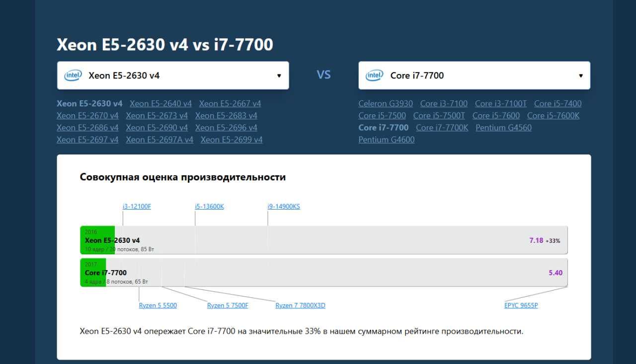Click the page heading Xeon E5-2630 v4 vs i7-7700
636x364 pixels.
pyautogui.click(x=165, y=45)
